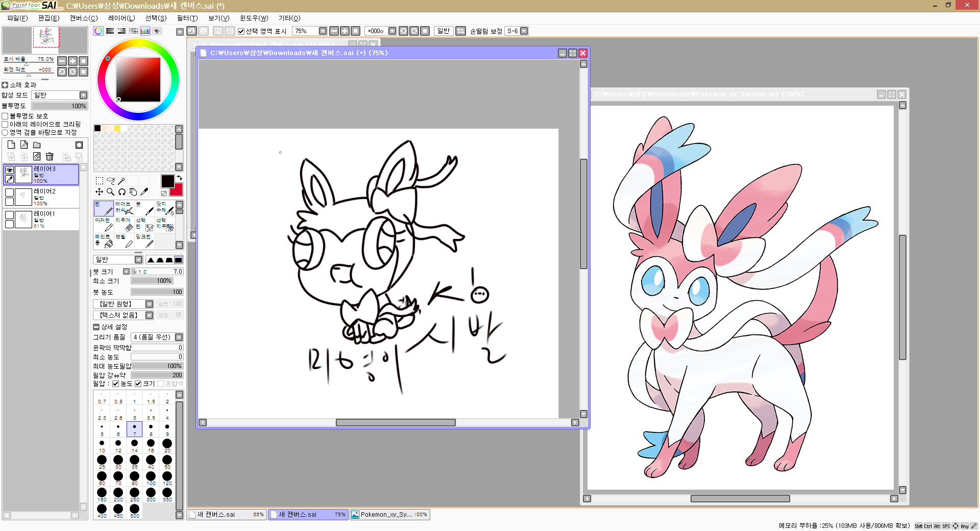Open the 필터(T) menu
This screenshot has width=980, height=531.
pyautogui.click(x=187, y=18)
